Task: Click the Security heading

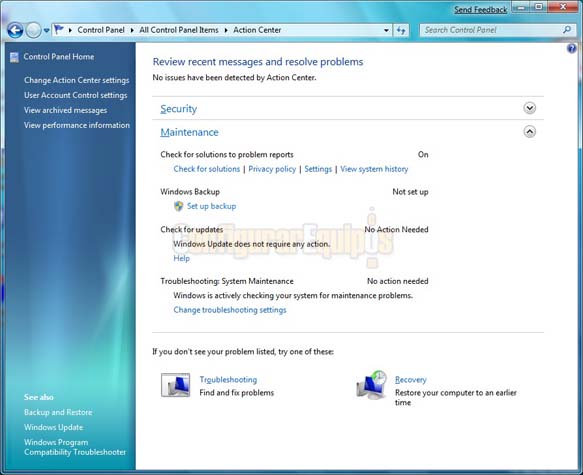Action: pyautogui.click(x=178, y=109)
